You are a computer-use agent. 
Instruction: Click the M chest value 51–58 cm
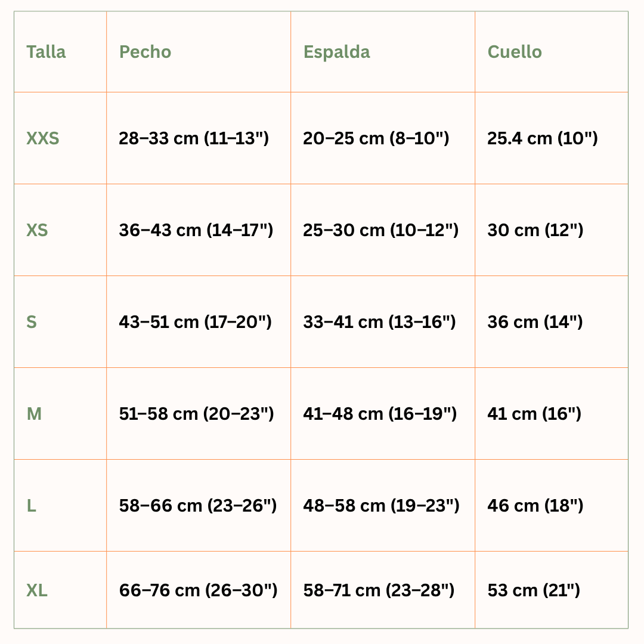(x=196, y=414)
